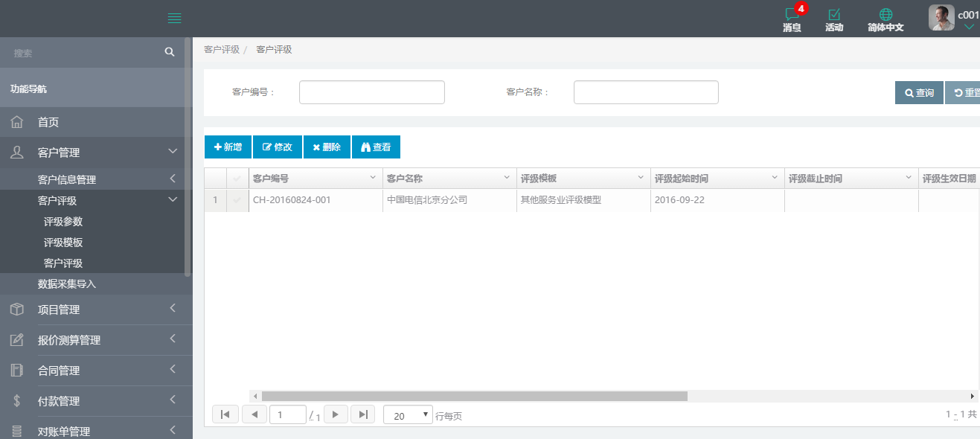Go to next page icon
The image size is (980, 439).
[335, 414]
